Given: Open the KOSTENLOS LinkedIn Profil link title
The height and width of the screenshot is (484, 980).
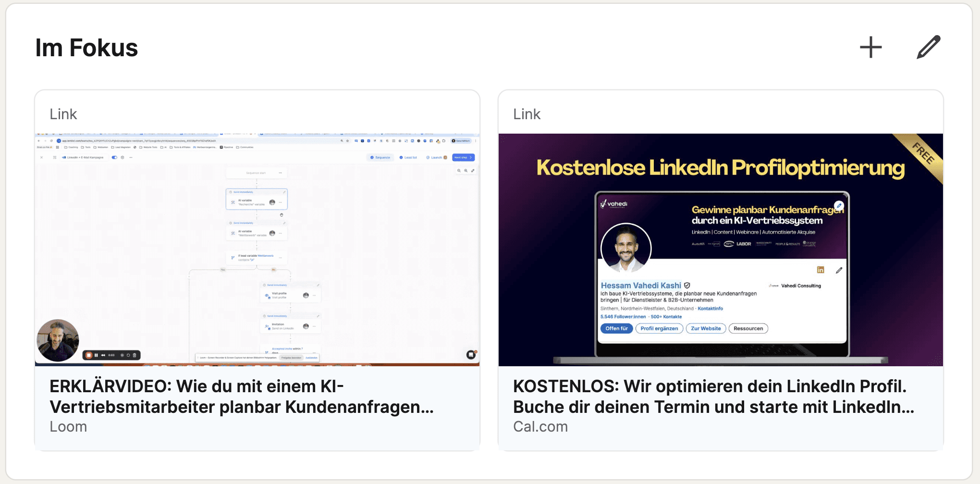Looking at the screenshot, I should [x=713, y=397].
